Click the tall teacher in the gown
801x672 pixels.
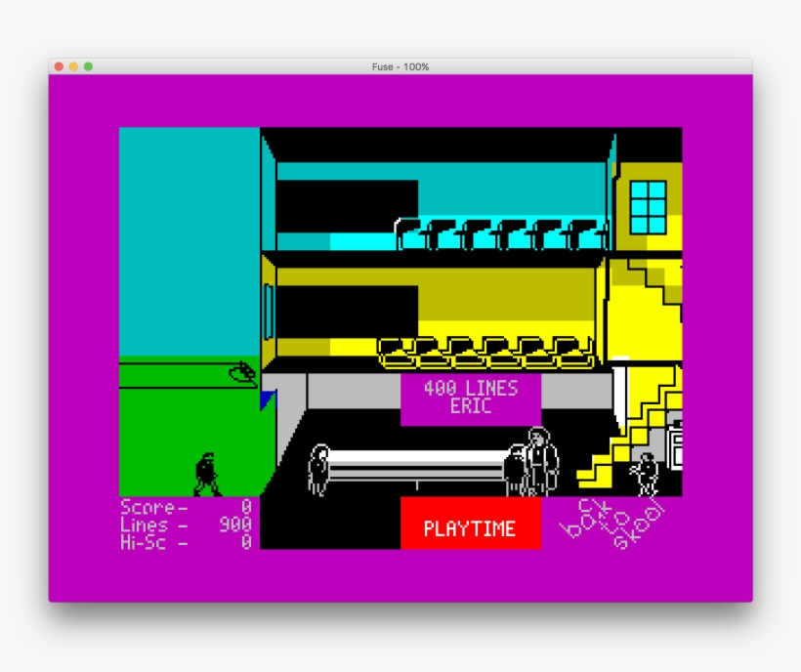tap(541, 462)
